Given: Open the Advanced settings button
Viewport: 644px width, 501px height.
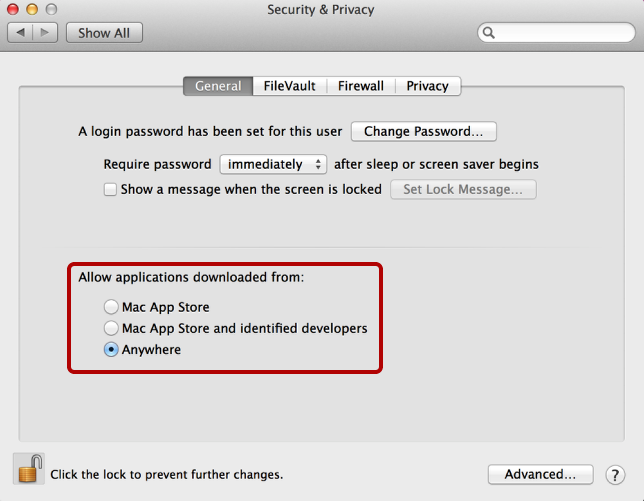Looking at the screenshot, I should click(x=540, y=474).
